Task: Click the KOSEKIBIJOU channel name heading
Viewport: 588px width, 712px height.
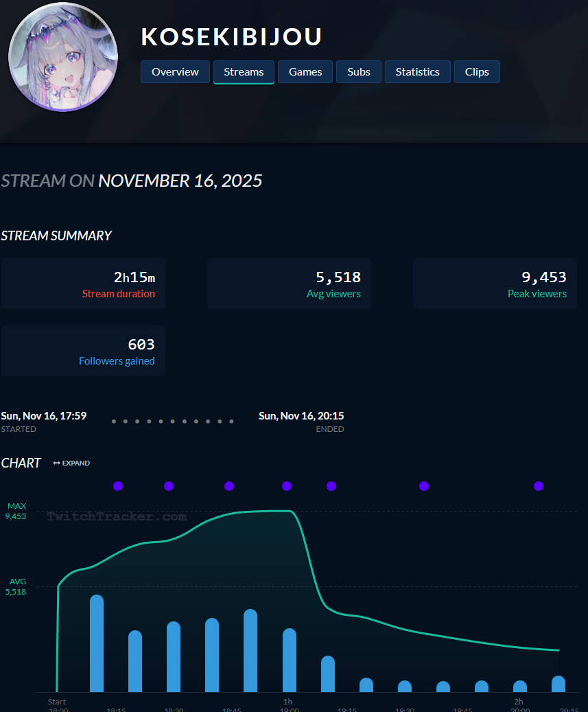Action: point(231,37)
